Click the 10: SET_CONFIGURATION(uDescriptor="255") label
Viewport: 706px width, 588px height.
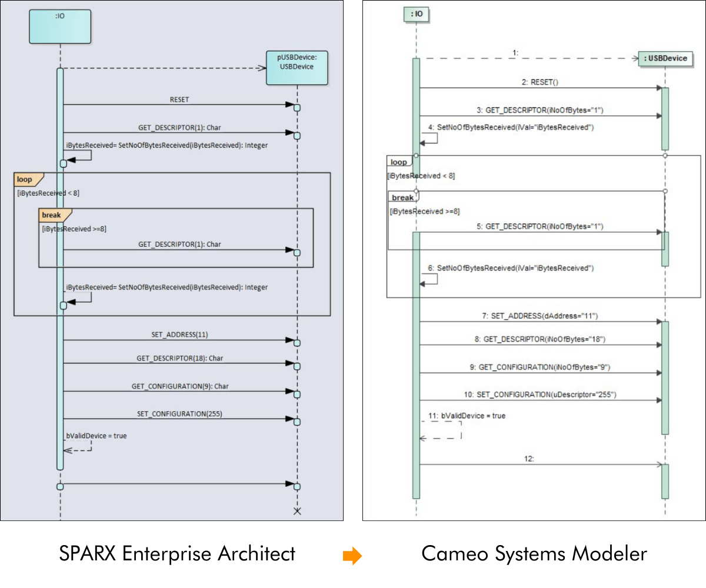(541, 395)
